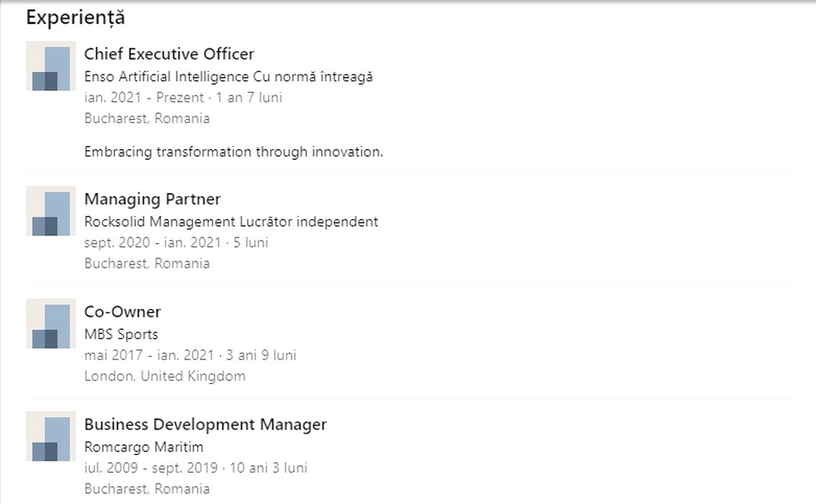The image size is (816, 504).
Task: Open the Chief Executive Officer position title
Action: click(x=169, y=54)
